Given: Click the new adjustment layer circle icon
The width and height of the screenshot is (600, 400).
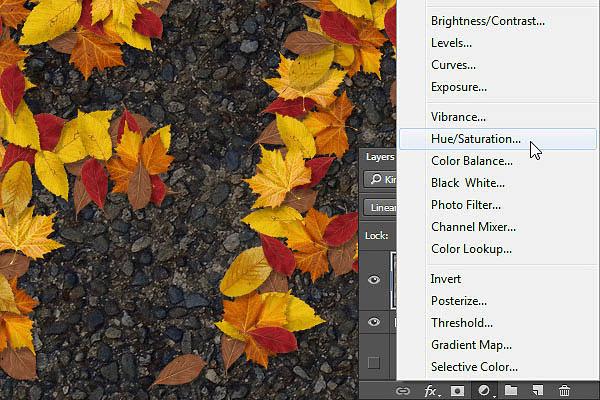Looking at the screenshot, I should [x=484, y=391].
